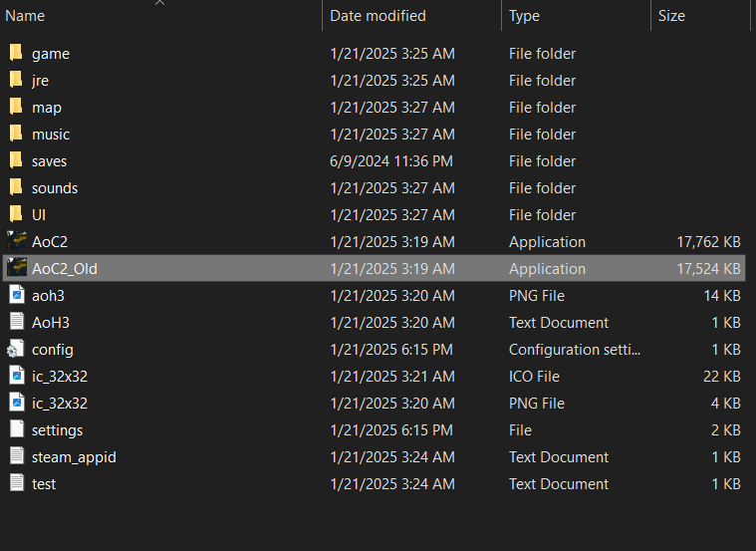This screenshot has height=551, width=756.
Task: Sort files by Name column header
Action: coord(26,16)
